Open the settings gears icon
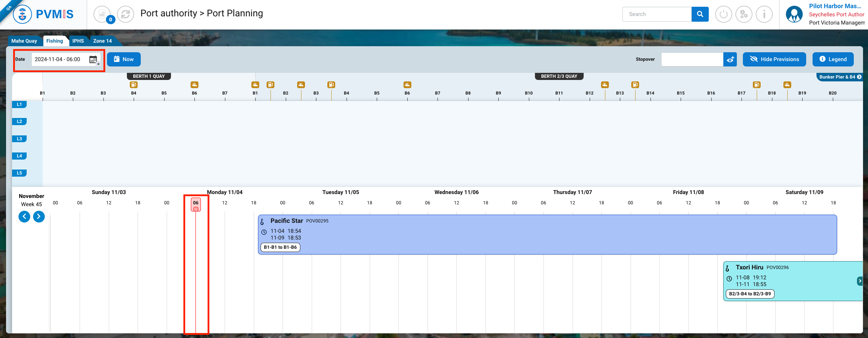868x338 pixels. click(744, 15)
